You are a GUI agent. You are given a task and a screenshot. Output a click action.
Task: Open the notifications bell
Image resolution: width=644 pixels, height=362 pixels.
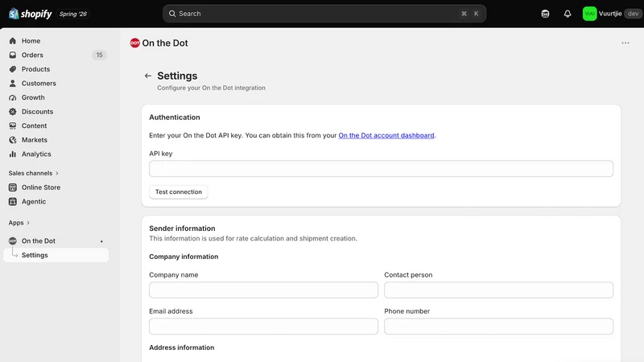point(568,14)
